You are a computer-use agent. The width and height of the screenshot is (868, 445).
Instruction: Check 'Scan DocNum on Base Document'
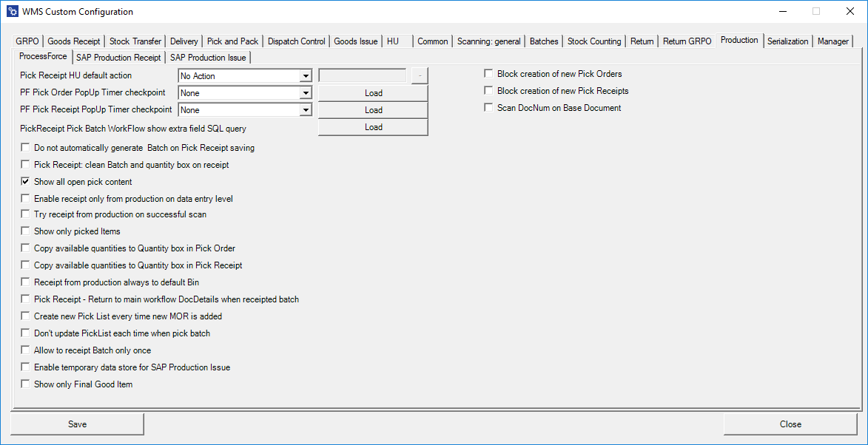pyautogui.click(x=487, y=106)
